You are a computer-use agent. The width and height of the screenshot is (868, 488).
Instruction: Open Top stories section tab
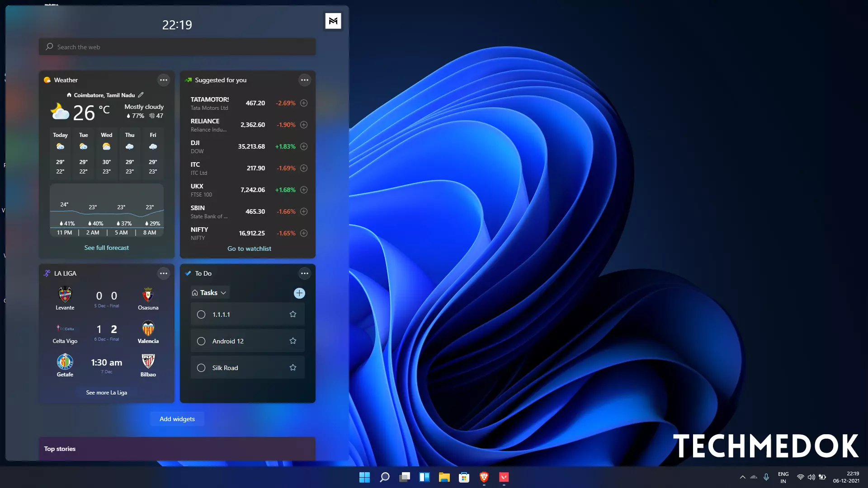(x=60, y=449)
